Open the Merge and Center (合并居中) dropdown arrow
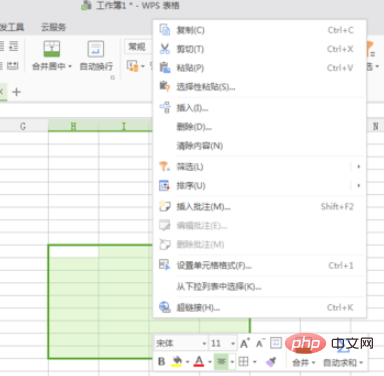Image resolution: width=384 pixels, height=376 pixels. (70, 66)
